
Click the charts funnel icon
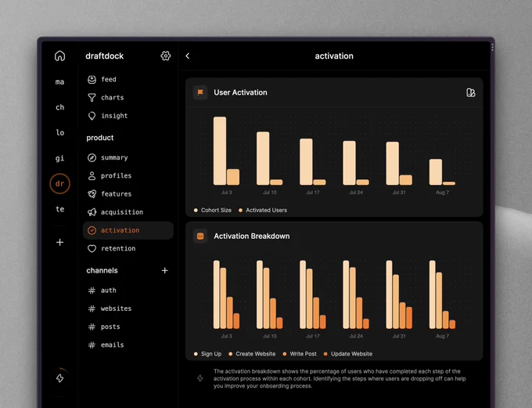click(x=92, y=98)
